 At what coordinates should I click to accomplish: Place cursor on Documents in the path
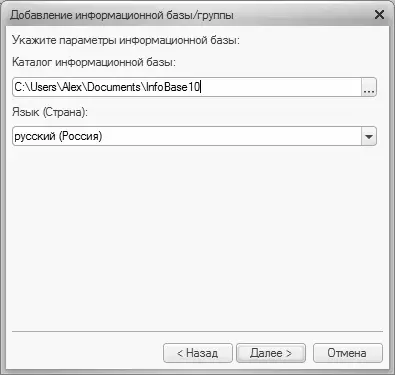coord(114,87)
